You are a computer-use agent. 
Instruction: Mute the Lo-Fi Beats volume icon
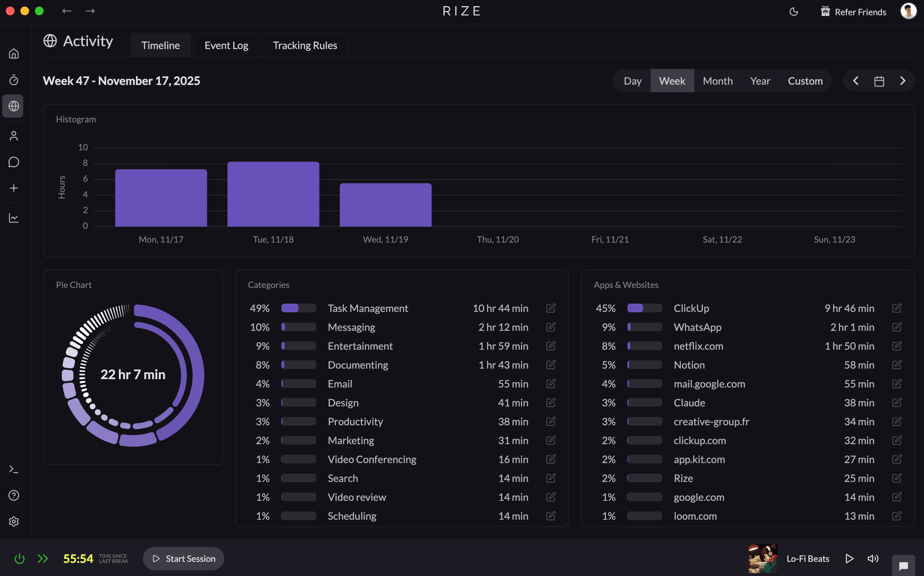pyautogui.click(x=873, y=558)
